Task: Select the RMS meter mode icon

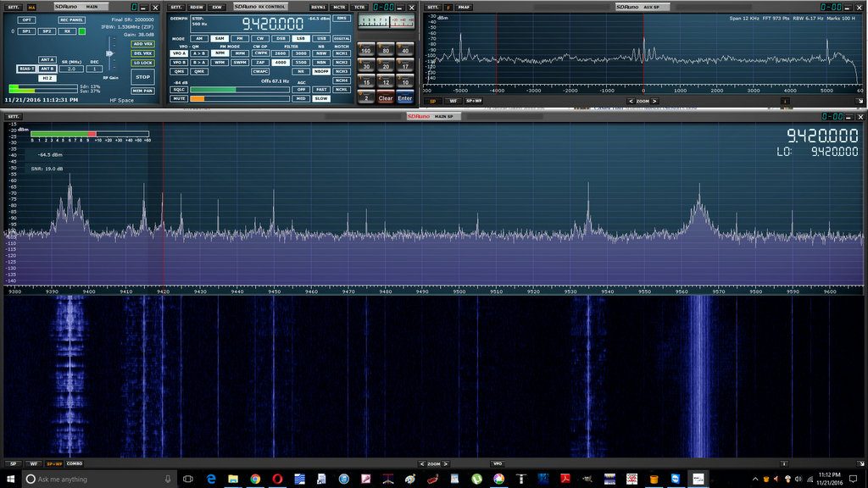Action: [x=342, y=18]
